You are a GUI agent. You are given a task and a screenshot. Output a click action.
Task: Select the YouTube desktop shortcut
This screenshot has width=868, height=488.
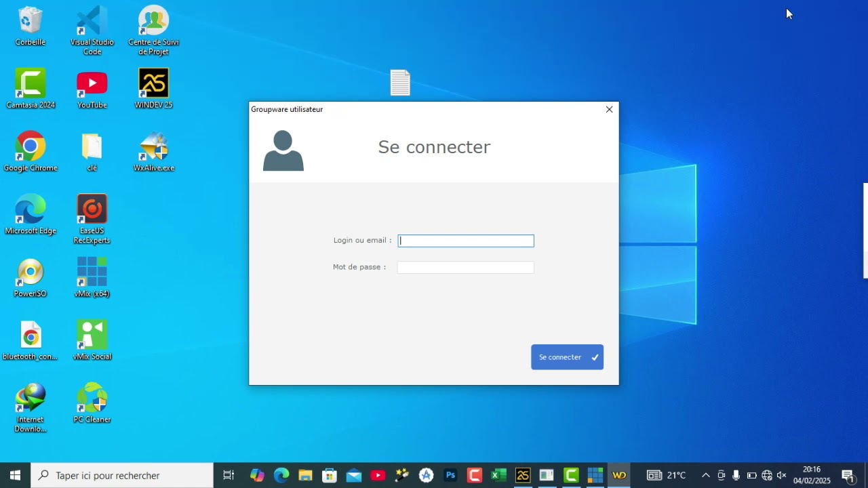(x=92, y=89)
